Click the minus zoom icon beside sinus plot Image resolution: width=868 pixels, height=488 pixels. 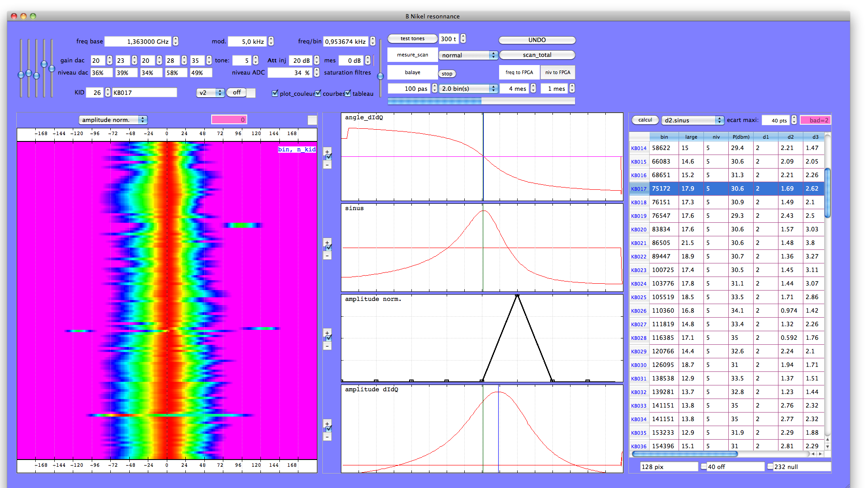click(327, 256)
